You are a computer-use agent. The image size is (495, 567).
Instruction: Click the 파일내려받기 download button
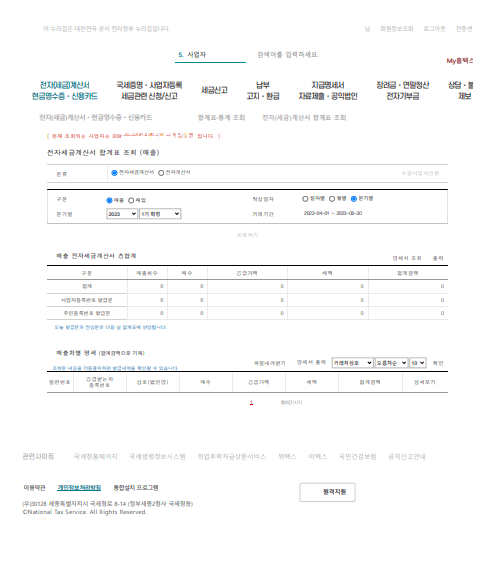269,363
